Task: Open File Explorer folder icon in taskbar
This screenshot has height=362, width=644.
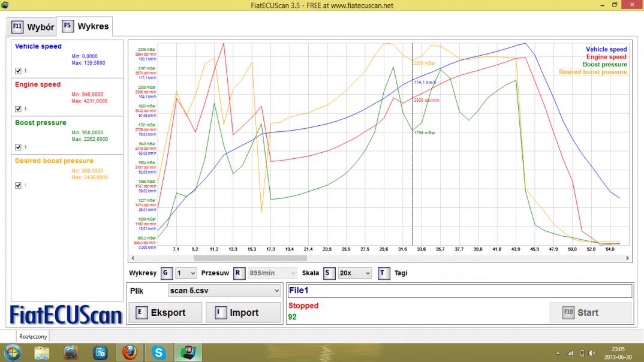Action: (x=41, y=352)
